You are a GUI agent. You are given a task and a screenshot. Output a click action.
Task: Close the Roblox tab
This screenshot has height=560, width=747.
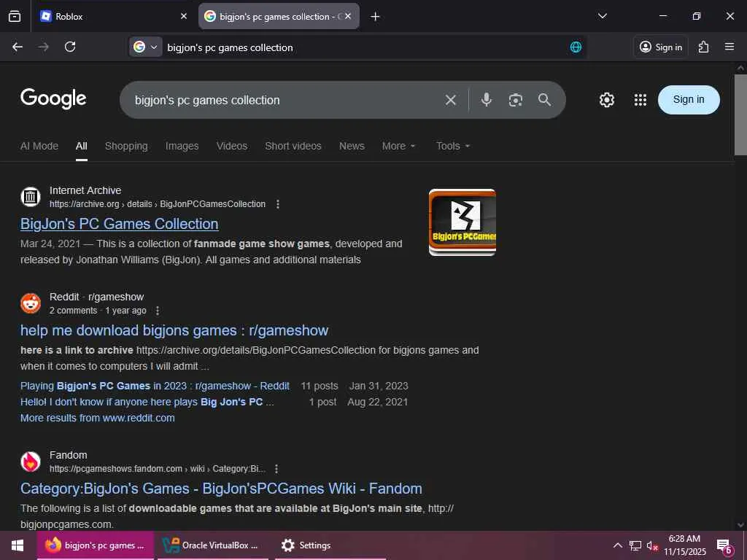coord(184,16)
